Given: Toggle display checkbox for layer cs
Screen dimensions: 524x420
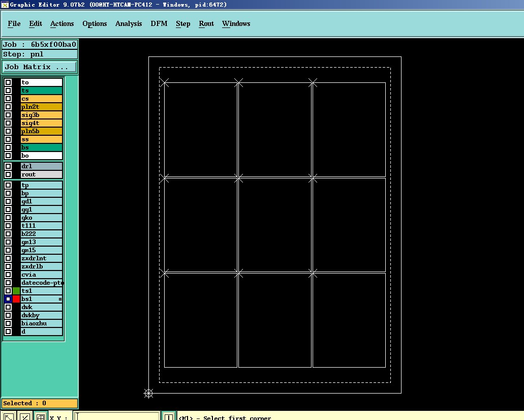Looking at the screenshot, I should tap(8, 99).
